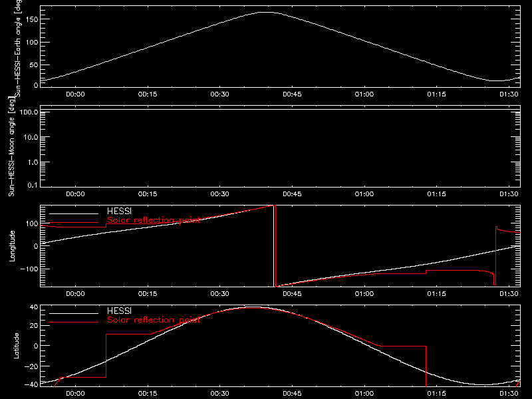Click the 20 tick on Latitude plot
The height and width of the screenshot is (399, 532).
pyautogui.click(x=34, y=326)
